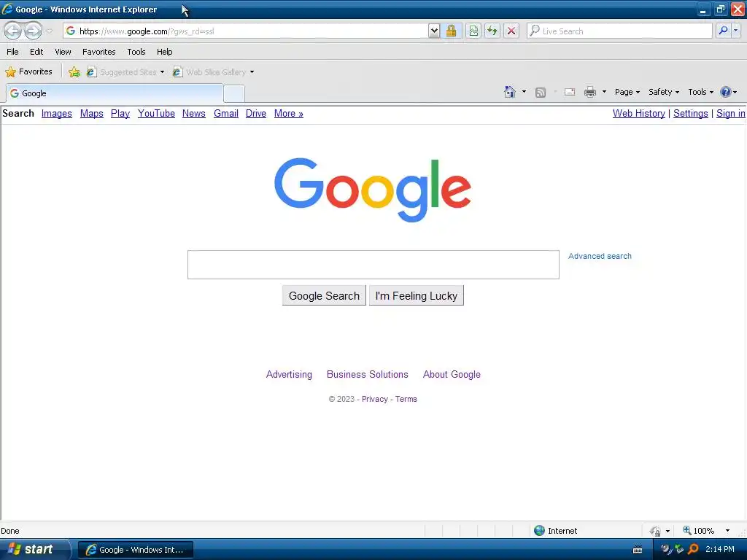Go forward with the Forward arrow button
747x560 pixels.
tap(33, 31)
